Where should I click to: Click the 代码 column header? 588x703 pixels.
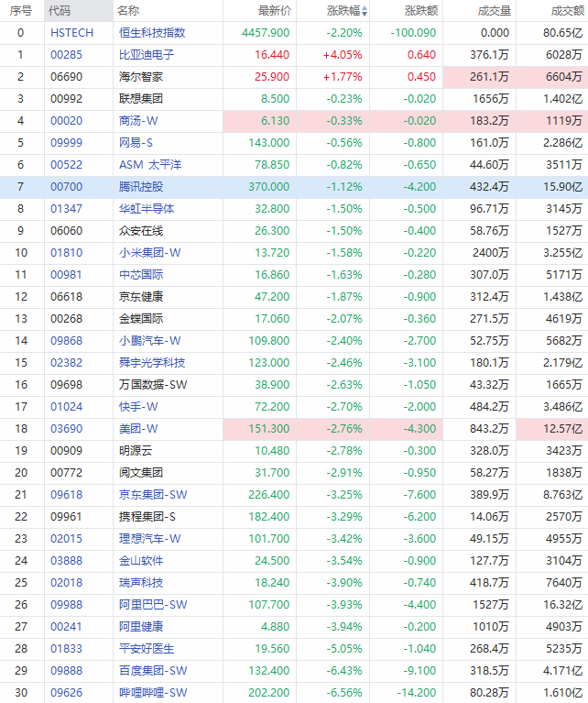[x=60, y=11]
